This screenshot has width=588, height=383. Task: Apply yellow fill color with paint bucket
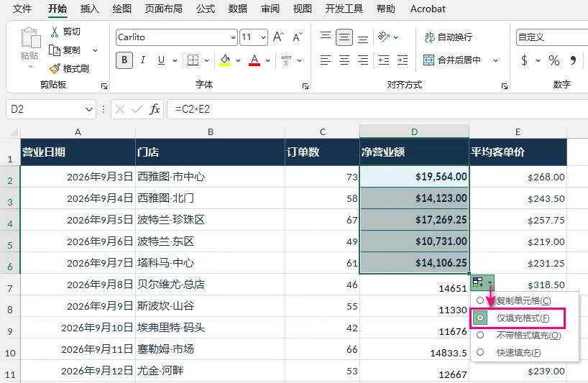click(225, 60)
